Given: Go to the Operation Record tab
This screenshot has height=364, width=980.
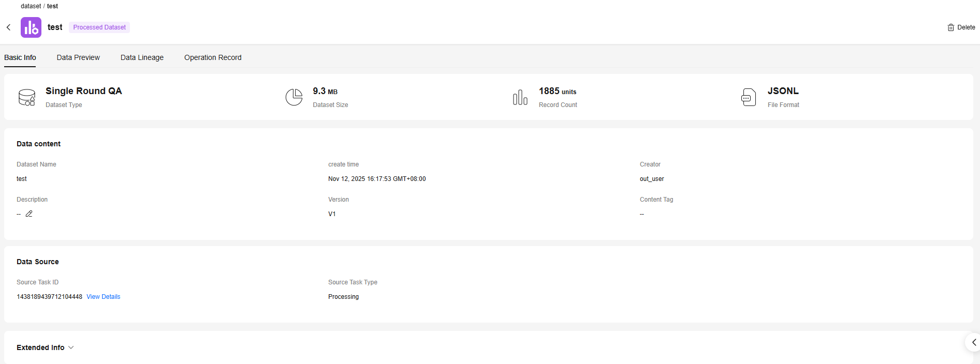Looking at the screenshot, I should coord(213,57).
